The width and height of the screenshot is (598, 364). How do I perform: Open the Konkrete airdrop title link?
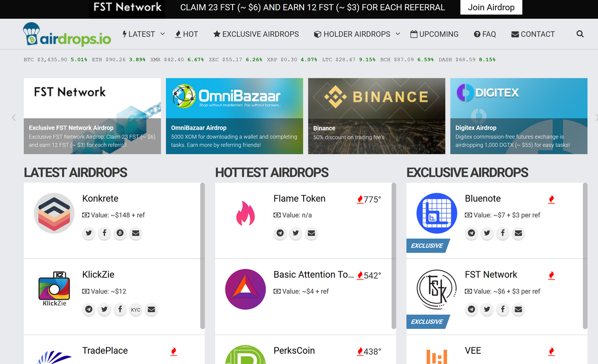100,198
